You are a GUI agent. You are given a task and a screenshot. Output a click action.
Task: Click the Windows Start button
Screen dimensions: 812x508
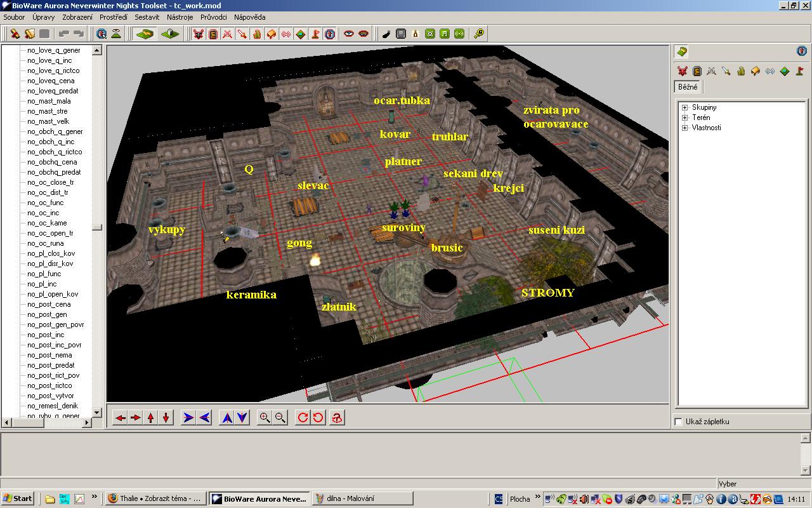(18, 498)
